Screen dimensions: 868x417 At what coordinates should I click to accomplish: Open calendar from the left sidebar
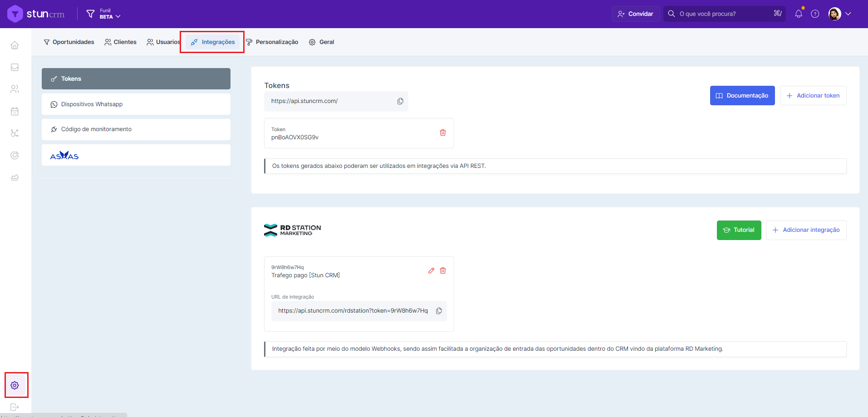[15, 111]
